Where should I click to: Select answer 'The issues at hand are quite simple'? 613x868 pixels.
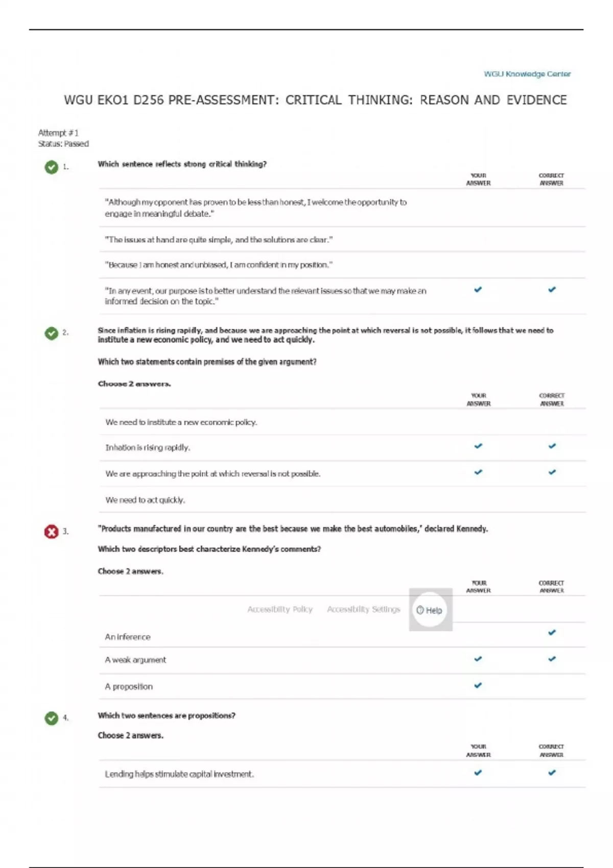pyautogui.click(x=219, y=239)
